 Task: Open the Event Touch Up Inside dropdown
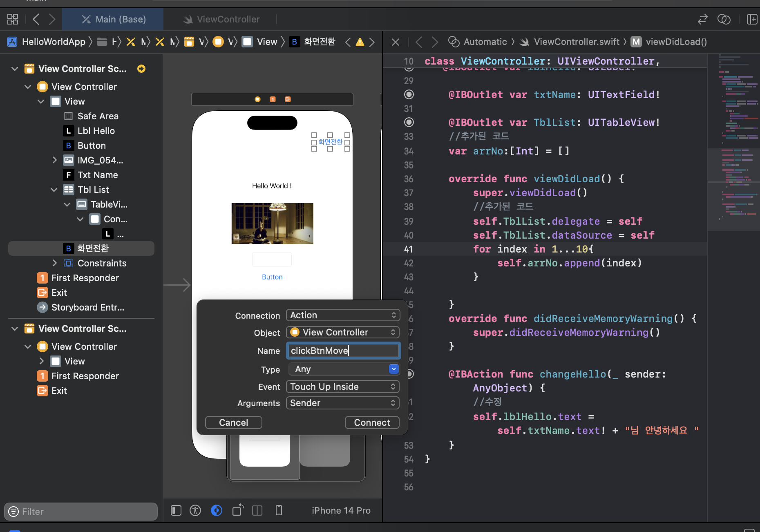tap(343, 387)
